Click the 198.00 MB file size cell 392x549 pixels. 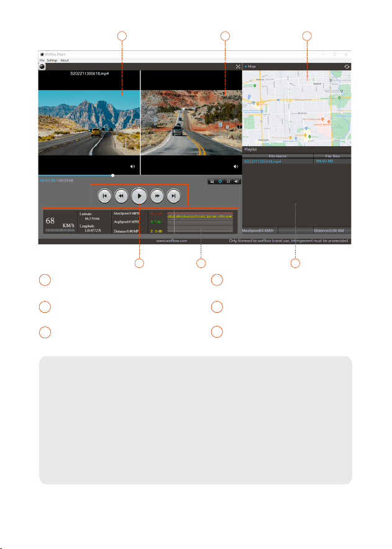324,161
